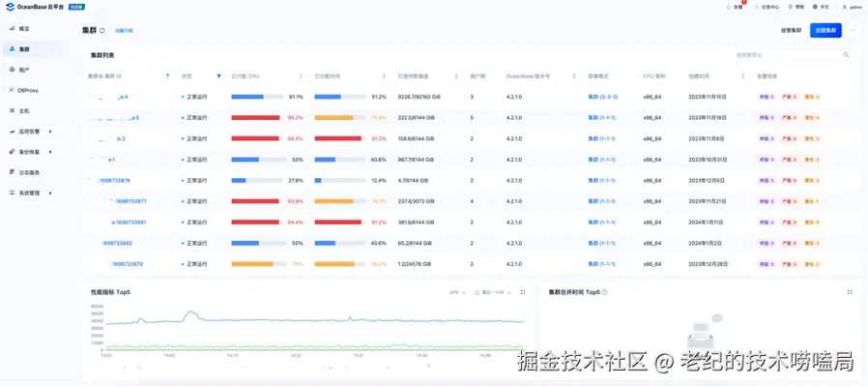
Task: Expand 集群合并时间 Top5 panel to fullscreen
Action: click(850, 292)
